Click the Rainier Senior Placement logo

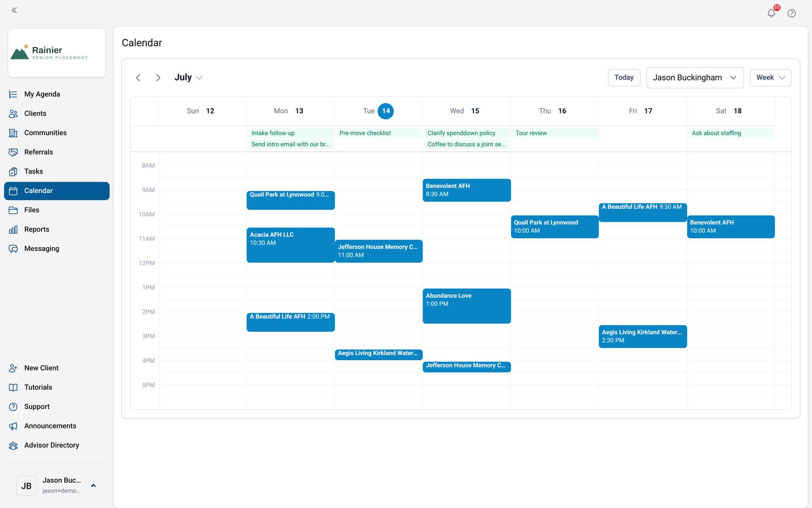57,53
